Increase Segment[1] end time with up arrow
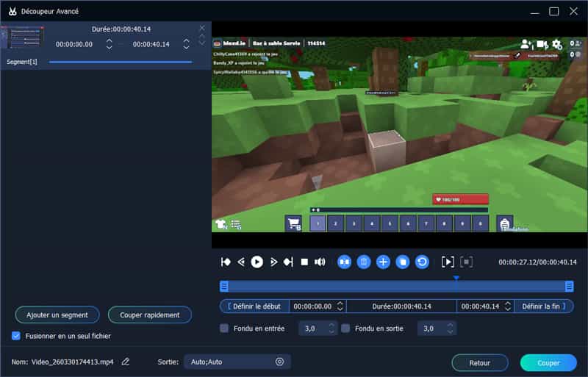588x377 pixels. point(187,40)
